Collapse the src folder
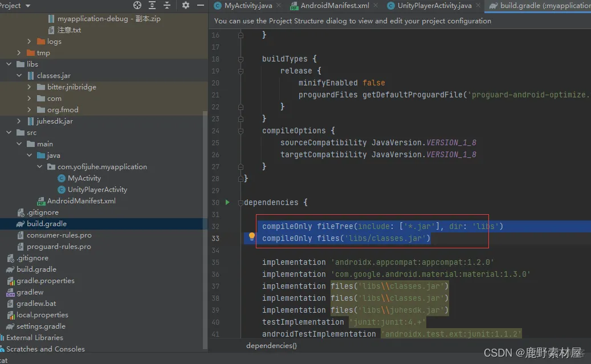 pos(9,133)
